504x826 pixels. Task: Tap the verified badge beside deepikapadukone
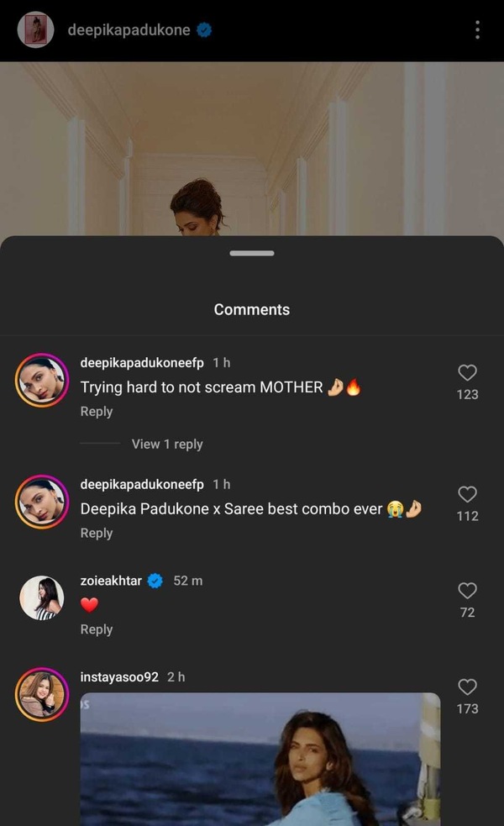pos(204,31)
